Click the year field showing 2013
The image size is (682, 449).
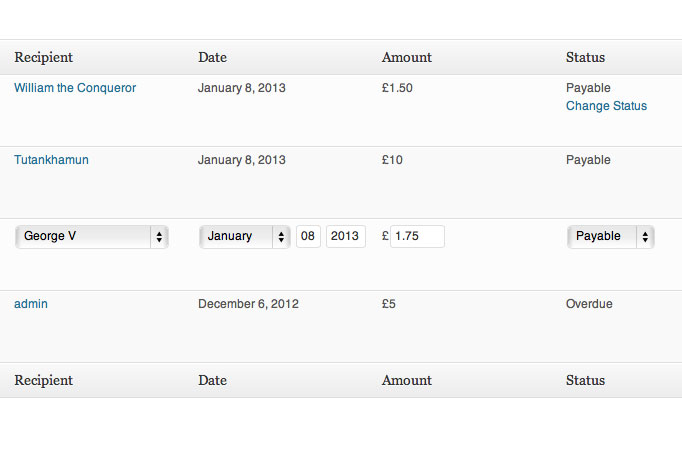click(345, 236)
